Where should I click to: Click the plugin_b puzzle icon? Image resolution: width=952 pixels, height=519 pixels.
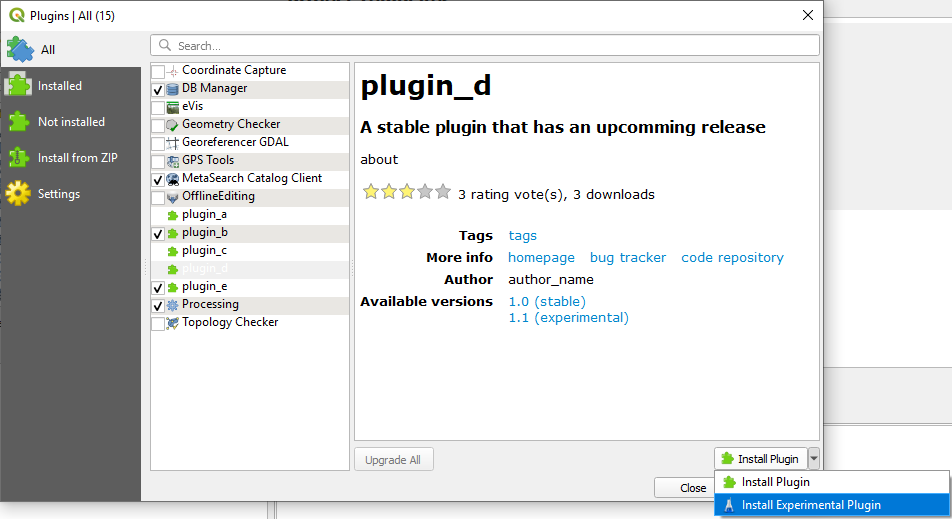(172, 234)
